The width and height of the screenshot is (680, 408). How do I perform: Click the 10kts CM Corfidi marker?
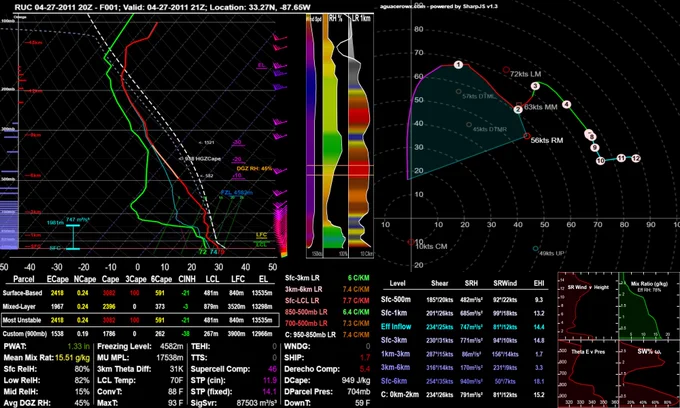pyautogui.click(x=411, y=242)
